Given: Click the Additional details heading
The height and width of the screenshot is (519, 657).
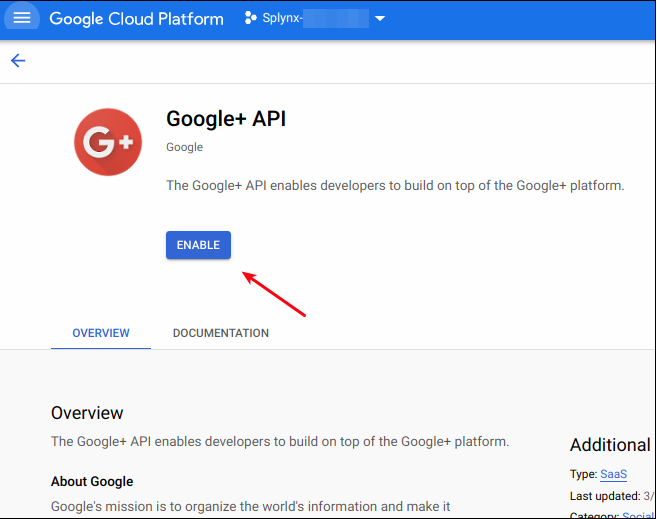Looking at the screenshot, I should (610, 445).
